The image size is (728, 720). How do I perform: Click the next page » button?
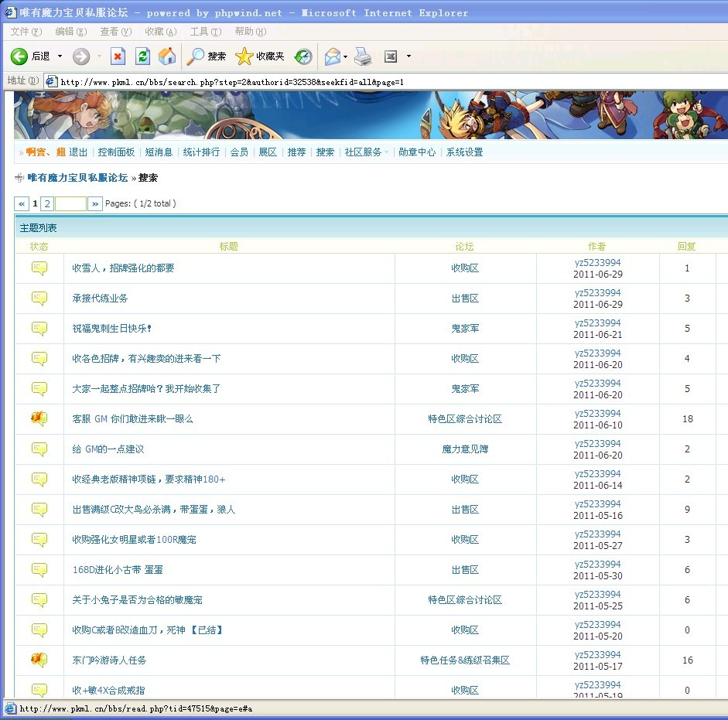(95, 203)
